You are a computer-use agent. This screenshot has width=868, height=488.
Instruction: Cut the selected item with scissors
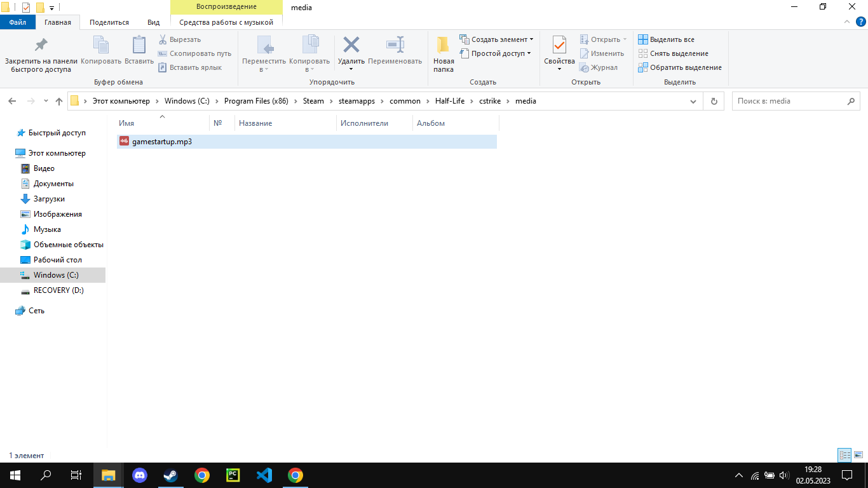point(180,39)
